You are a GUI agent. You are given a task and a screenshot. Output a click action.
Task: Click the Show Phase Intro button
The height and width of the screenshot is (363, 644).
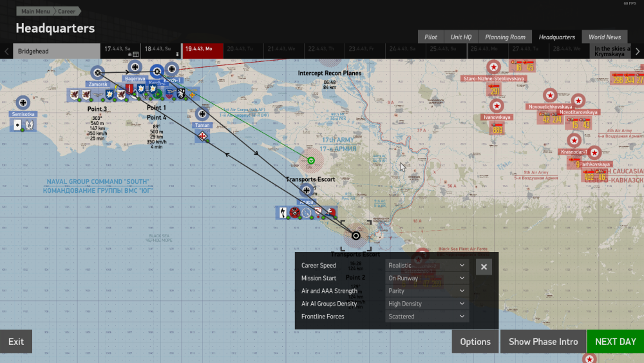543,342
